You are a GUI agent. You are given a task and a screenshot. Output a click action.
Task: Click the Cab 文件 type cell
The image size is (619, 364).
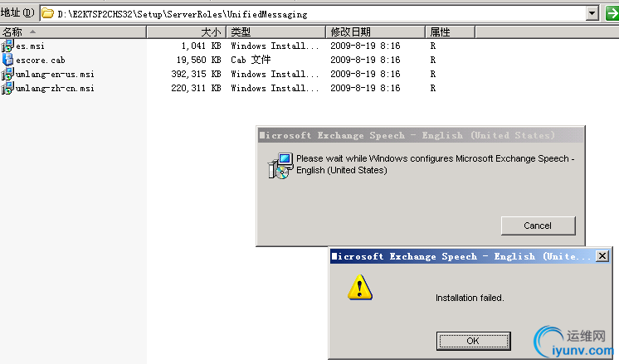251,60
